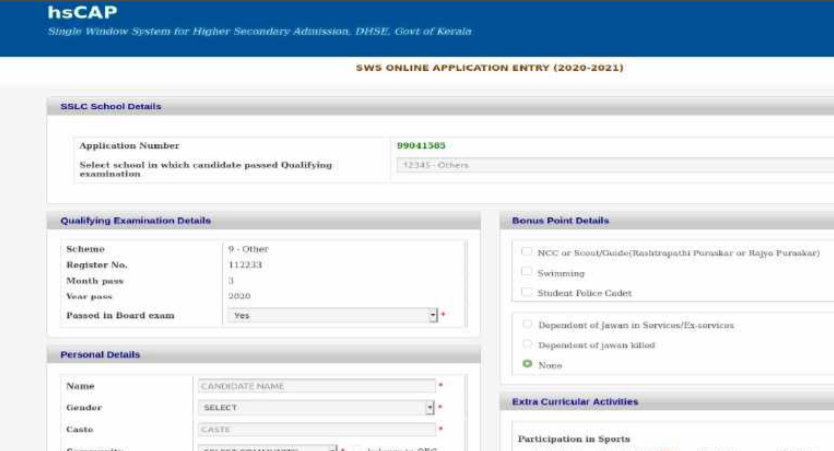Focus the Caste text field
834x451 pixels.
316,429
